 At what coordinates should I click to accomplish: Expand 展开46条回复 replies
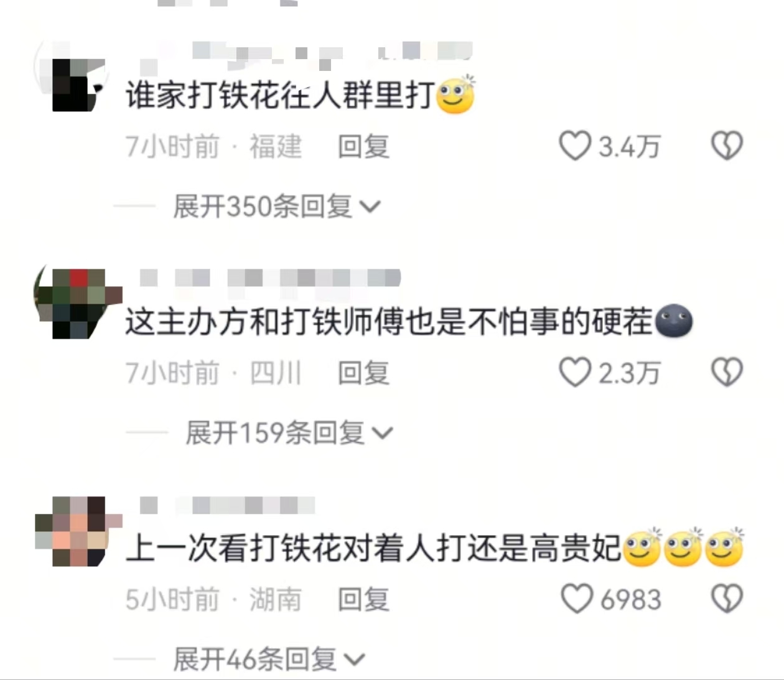[269, 659]
